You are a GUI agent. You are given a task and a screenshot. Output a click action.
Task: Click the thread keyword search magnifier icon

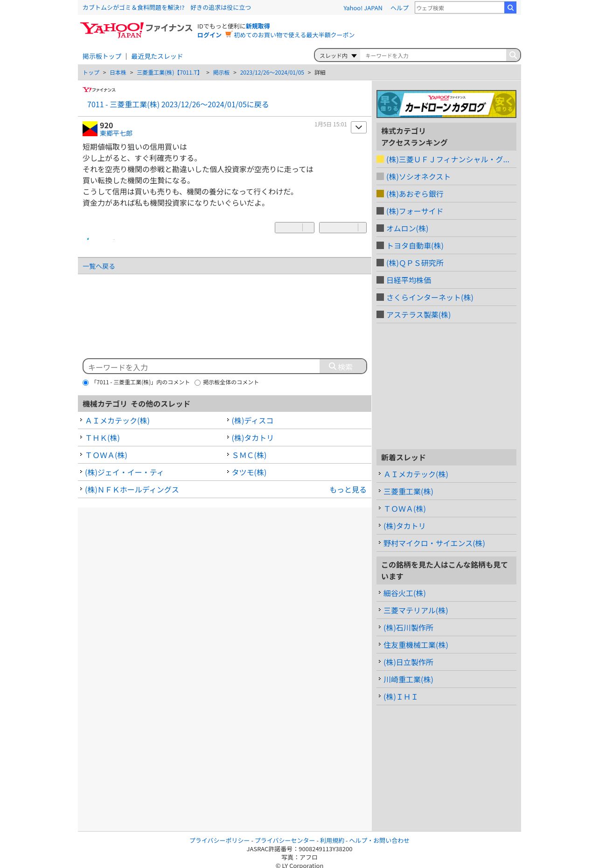(513, 55)
